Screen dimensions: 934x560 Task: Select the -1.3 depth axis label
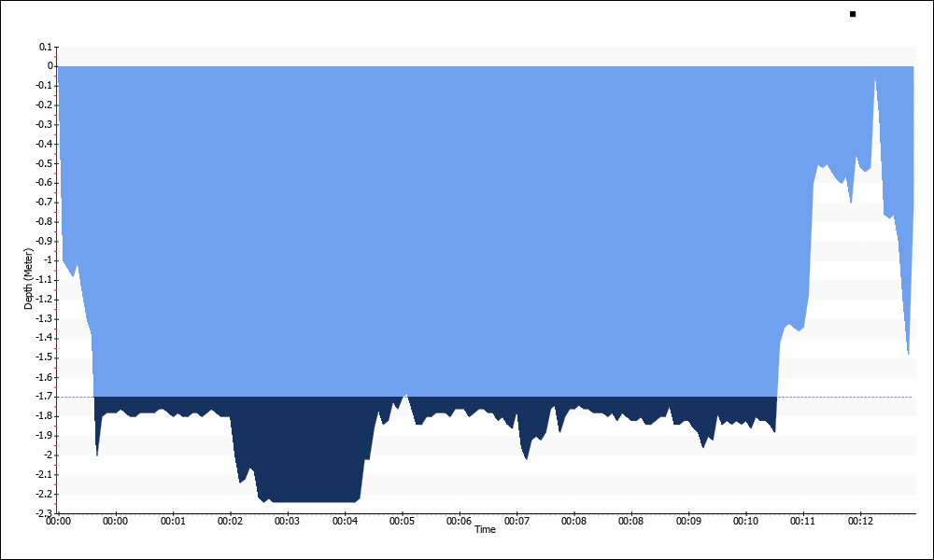click(x=44, y=319)
